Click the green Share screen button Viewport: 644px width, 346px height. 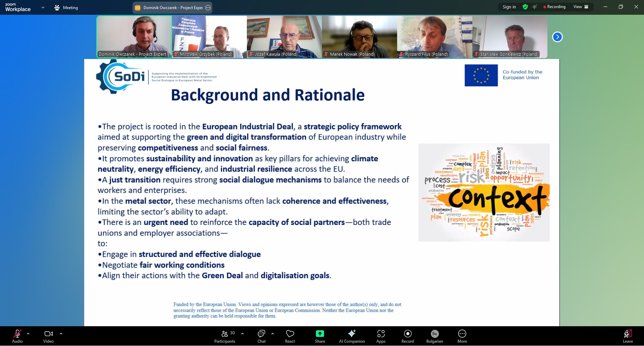(x=320, y=336)
